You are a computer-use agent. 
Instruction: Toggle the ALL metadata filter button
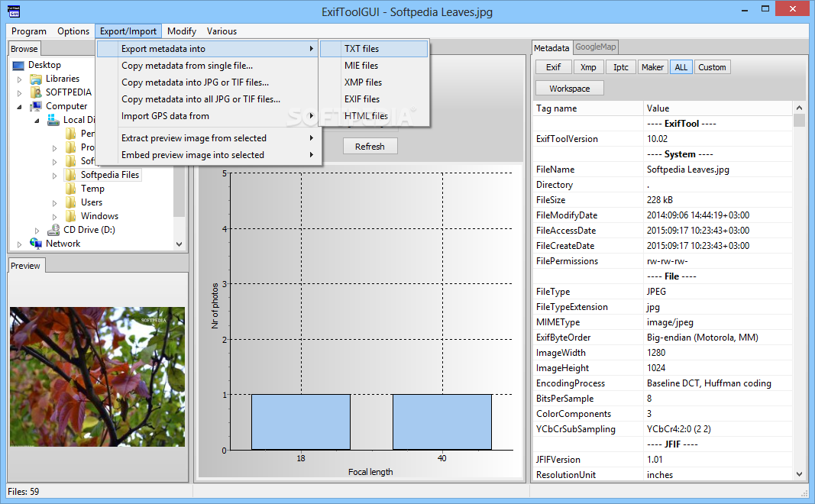[x=681, y=67]
